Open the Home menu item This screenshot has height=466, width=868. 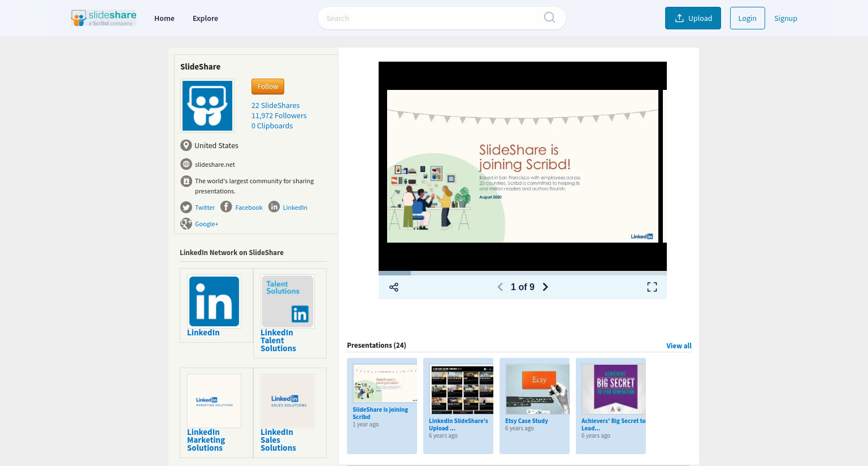click(164, 18)
